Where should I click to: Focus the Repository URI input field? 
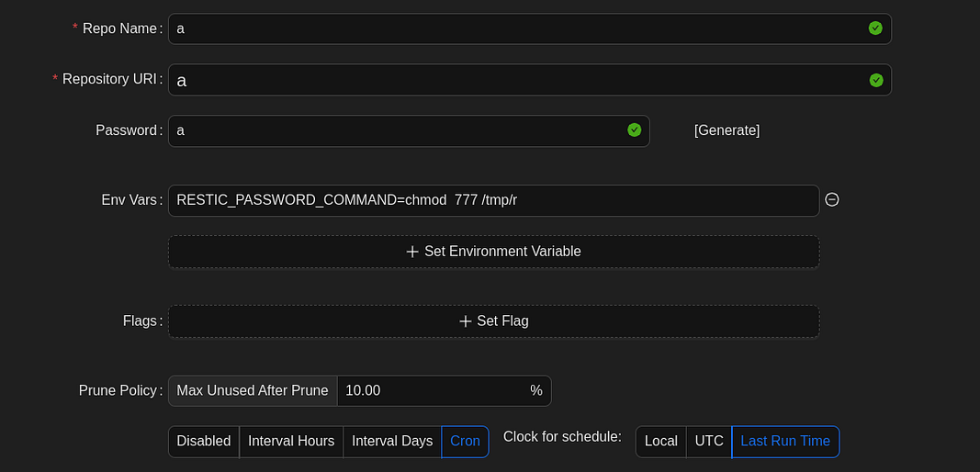coord(529,80)
